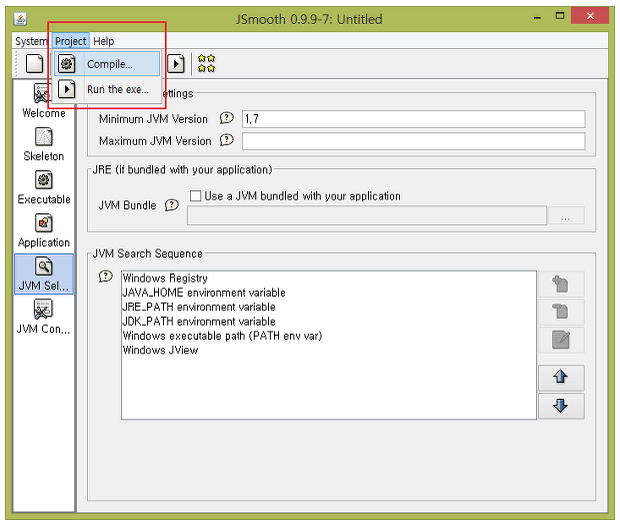The image size is (620, 525).
Task: Open the Welcome sidebar panel
Action: (x=43, y=101)
